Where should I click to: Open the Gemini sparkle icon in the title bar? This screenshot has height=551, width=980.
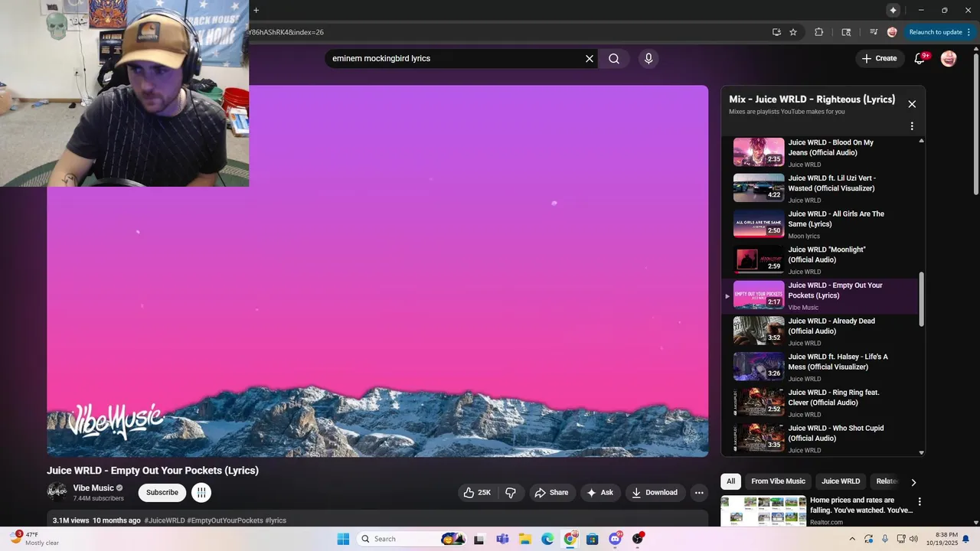coord(893,10)
